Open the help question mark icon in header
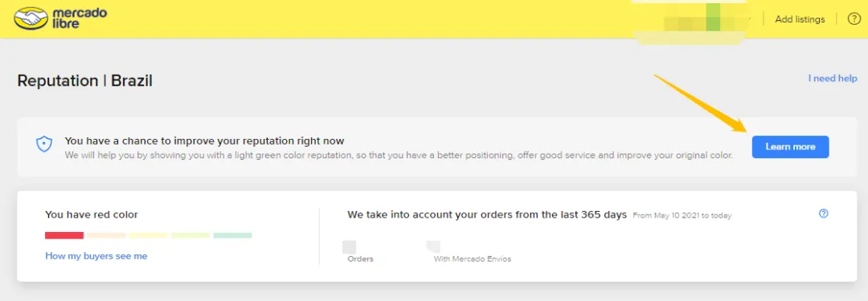Image resolution: width=868 pixels, height=301 pixels. coord(854,18)
